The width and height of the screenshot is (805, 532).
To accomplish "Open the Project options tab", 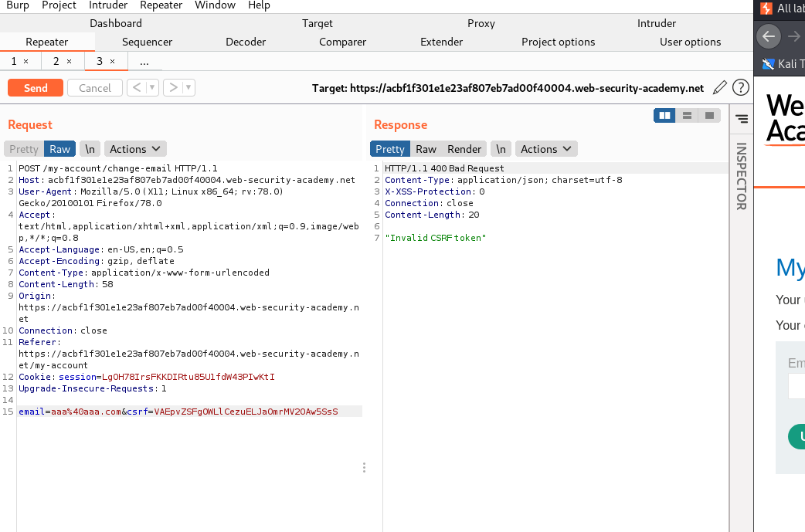I will coord(559,42).
